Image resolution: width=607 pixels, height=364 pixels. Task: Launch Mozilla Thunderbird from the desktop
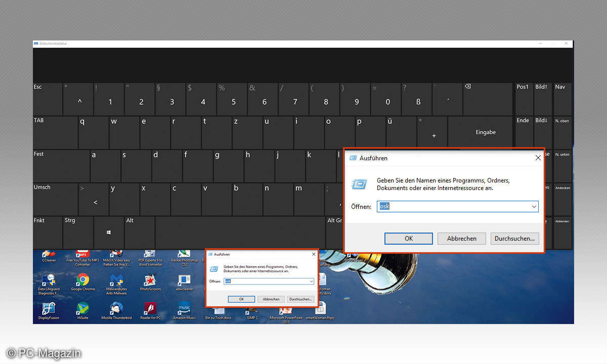(116, 308)
